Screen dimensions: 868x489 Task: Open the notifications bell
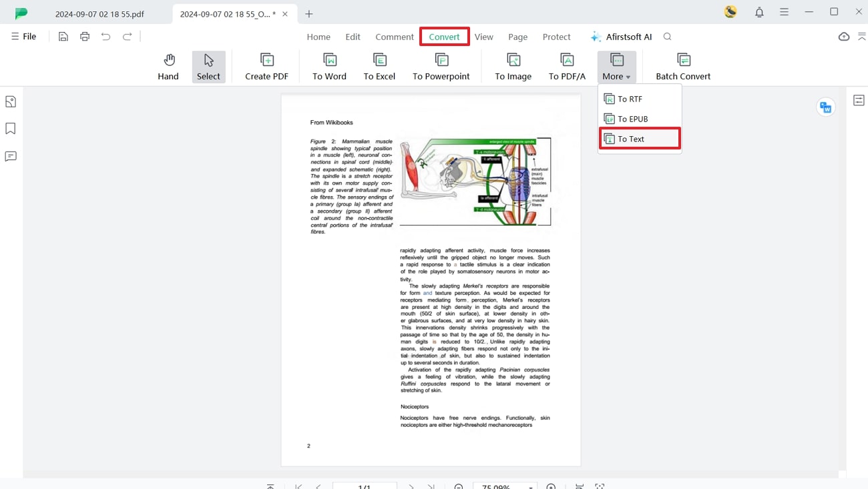759,12
